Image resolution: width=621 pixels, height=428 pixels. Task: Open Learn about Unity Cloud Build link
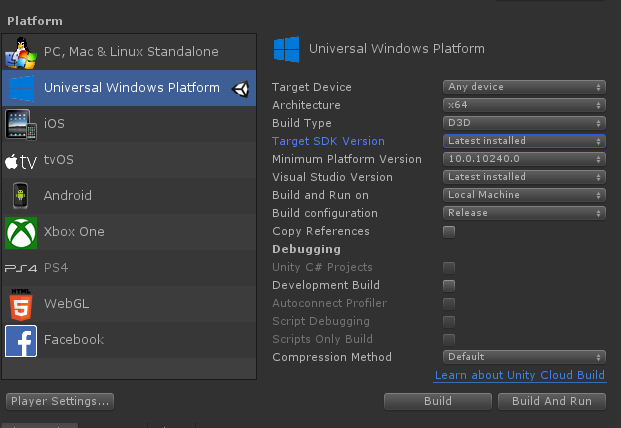pyautogui.click(x=520, y=375)
